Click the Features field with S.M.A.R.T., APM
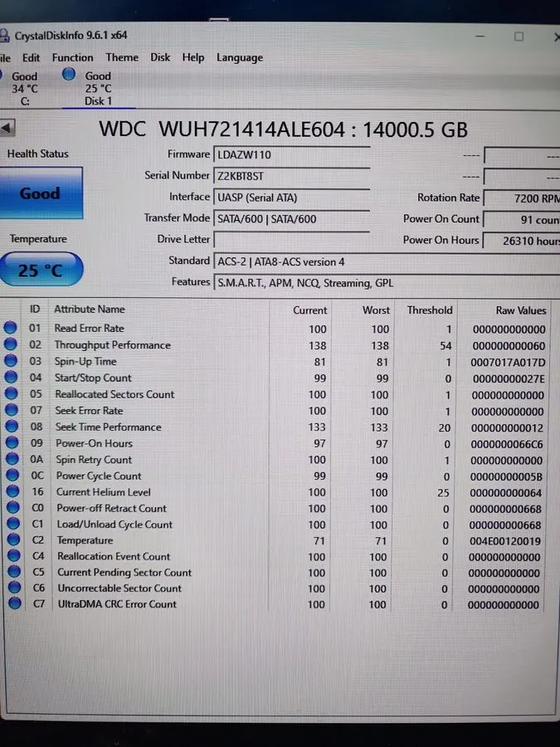This screenshot has width=560, height=747. coord(387,284)
